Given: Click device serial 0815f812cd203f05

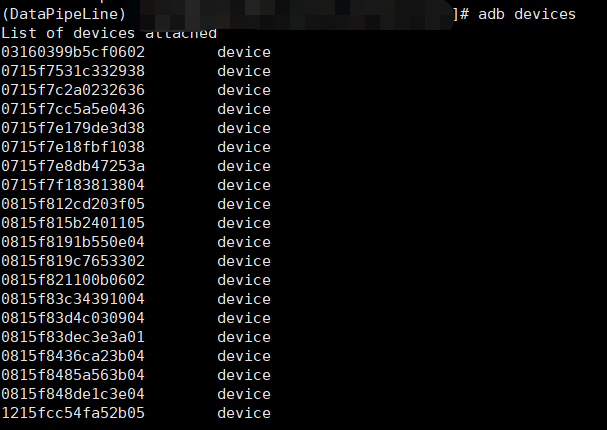Looking at the screenshot, I should click(73, 204).
